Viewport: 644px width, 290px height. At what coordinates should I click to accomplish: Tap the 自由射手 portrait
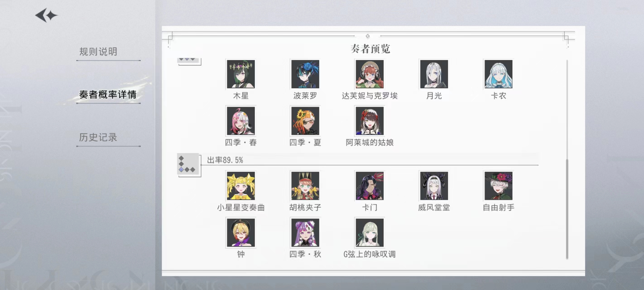click(498, 185)
